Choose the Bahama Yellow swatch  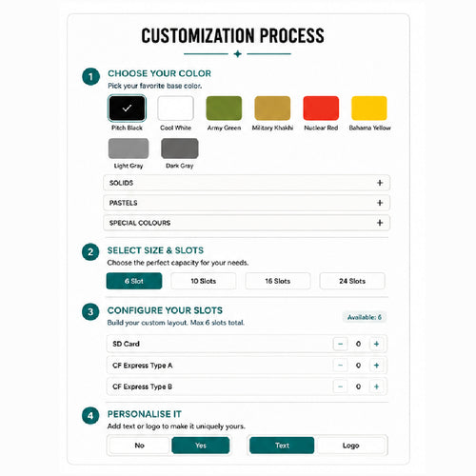coord(369,109)
